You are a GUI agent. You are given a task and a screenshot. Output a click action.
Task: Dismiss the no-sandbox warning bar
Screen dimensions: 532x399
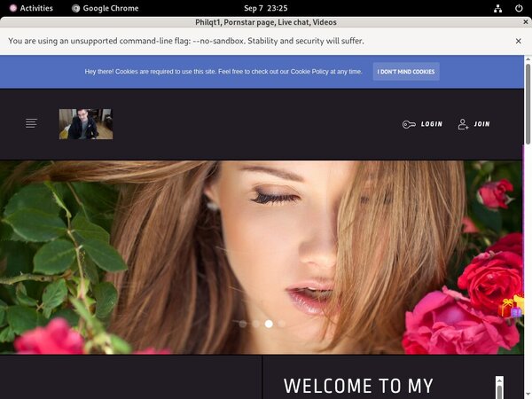click(x=518, y=41)
